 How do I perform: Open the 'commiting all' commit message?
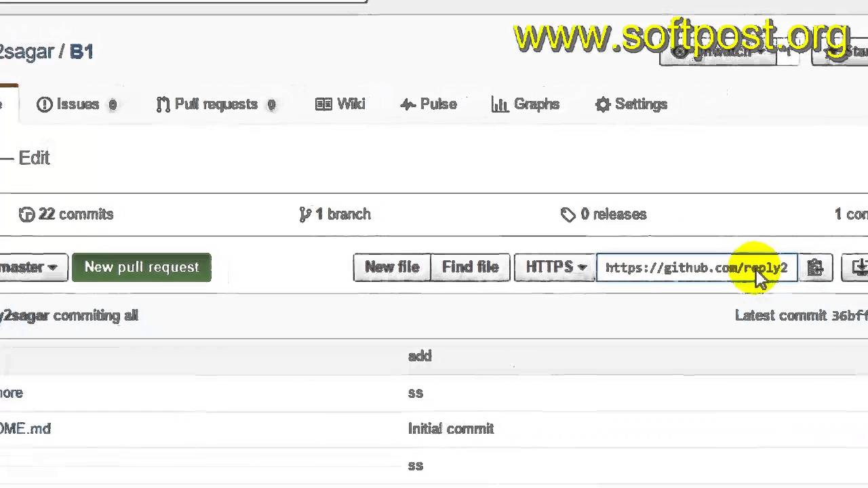(x=96, y=316)
